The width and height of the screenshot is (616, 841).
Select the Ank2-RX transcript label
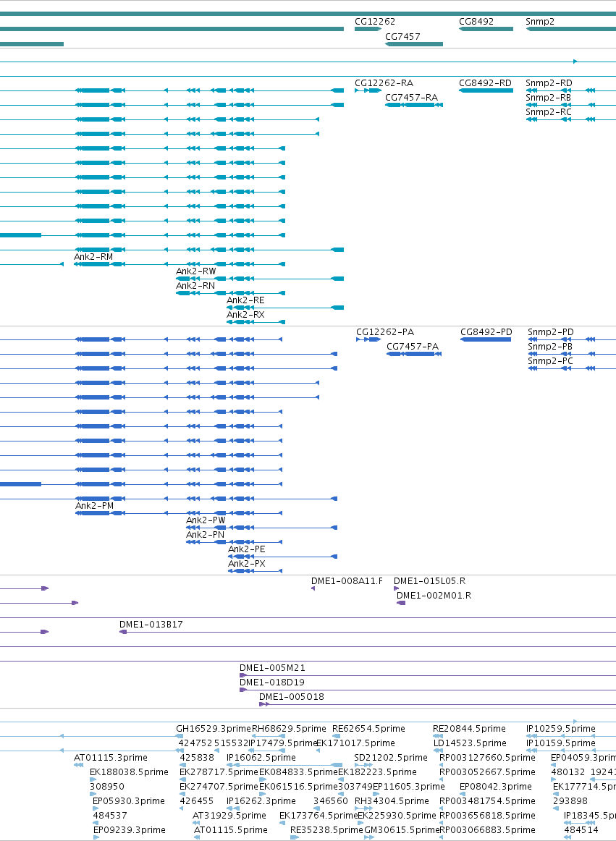[245, 315]
